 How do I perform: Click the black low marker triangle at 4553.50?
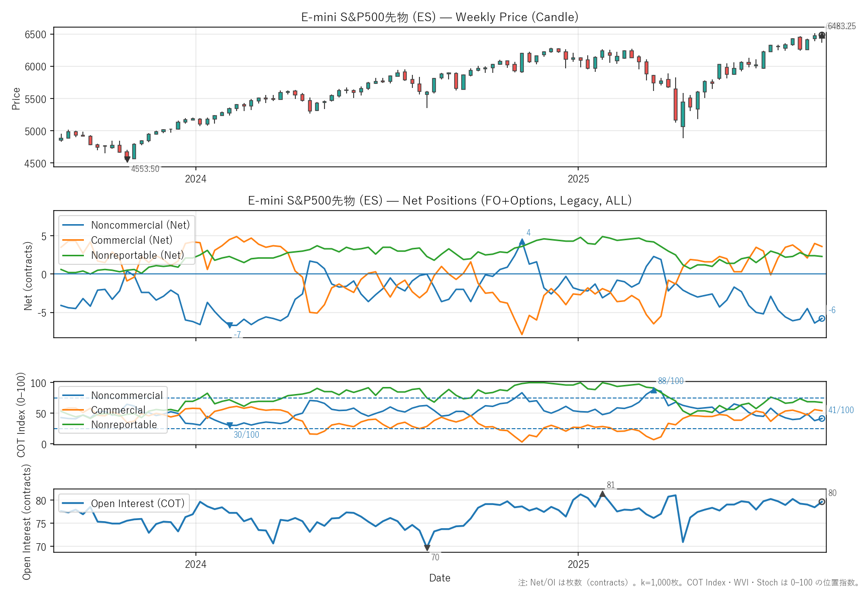[x=127, y=159]
